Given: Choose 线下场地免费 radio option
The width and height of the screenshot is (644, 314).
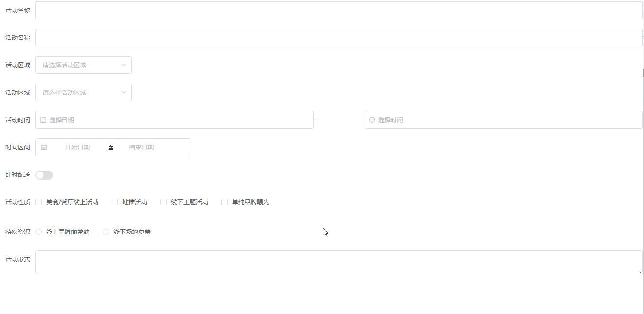Looking at the screenshot, I should click(x=106, y=232).
